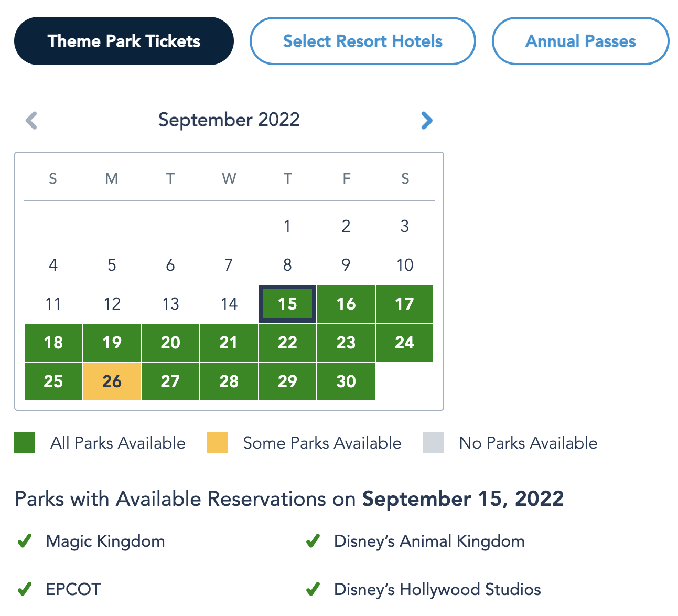Choose September 21 in the calendar
Image resolution: width=678 pixels, height=616 pixels.
(229, 343)
